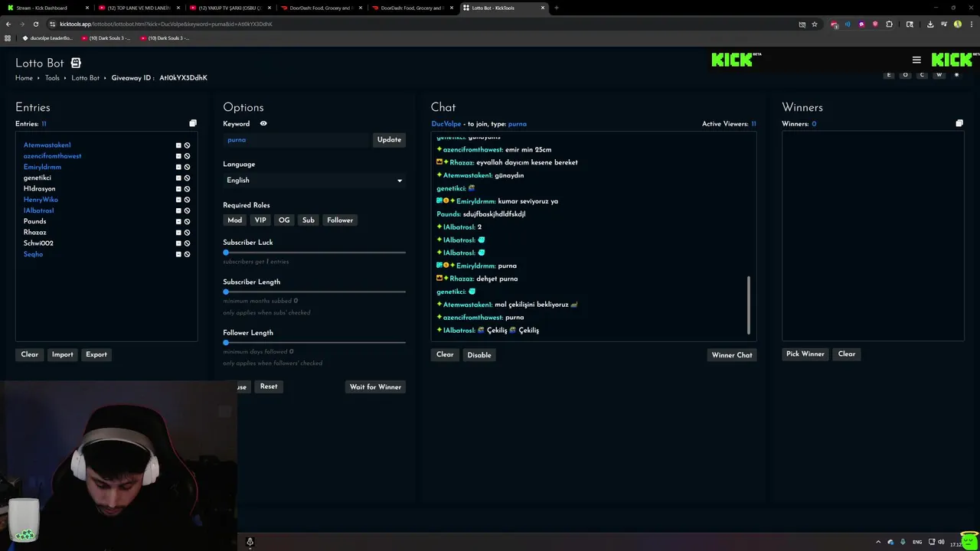This screenshot has width=980, height=551.
Task: Ban HenryWiko with the block icon
Action: pos(187,200)
